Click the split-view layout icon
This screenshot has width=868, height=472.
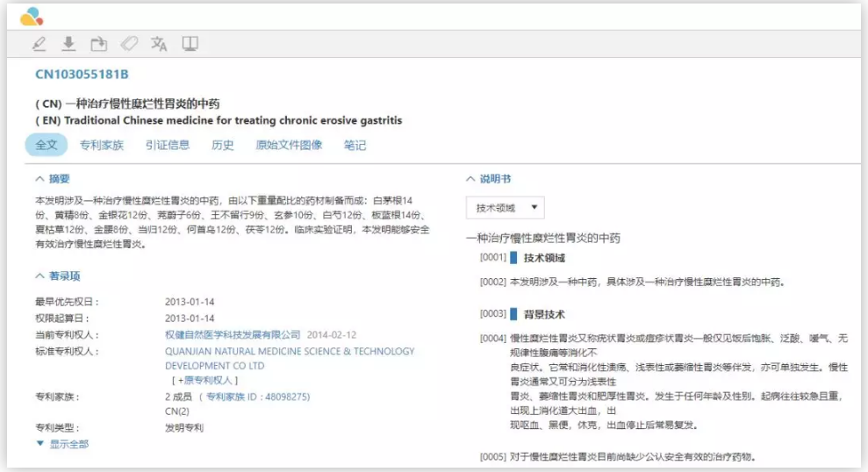[x=190, y=44]
